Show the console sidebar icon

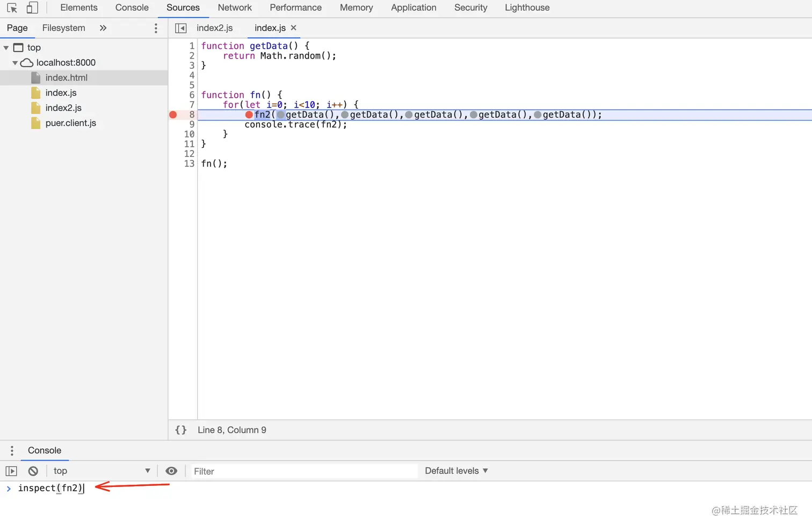pos(11,471)
